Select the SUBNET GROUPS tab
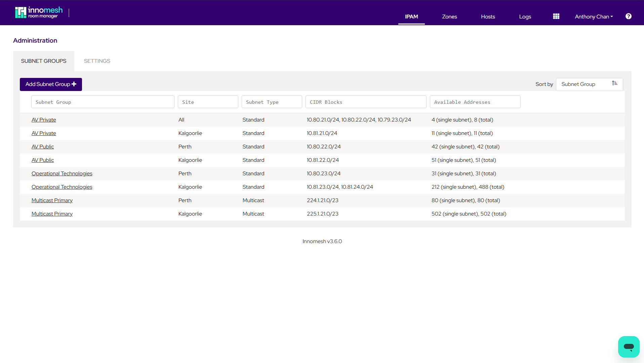Viewport: 644px width, 363px height. tap(44, 61)
